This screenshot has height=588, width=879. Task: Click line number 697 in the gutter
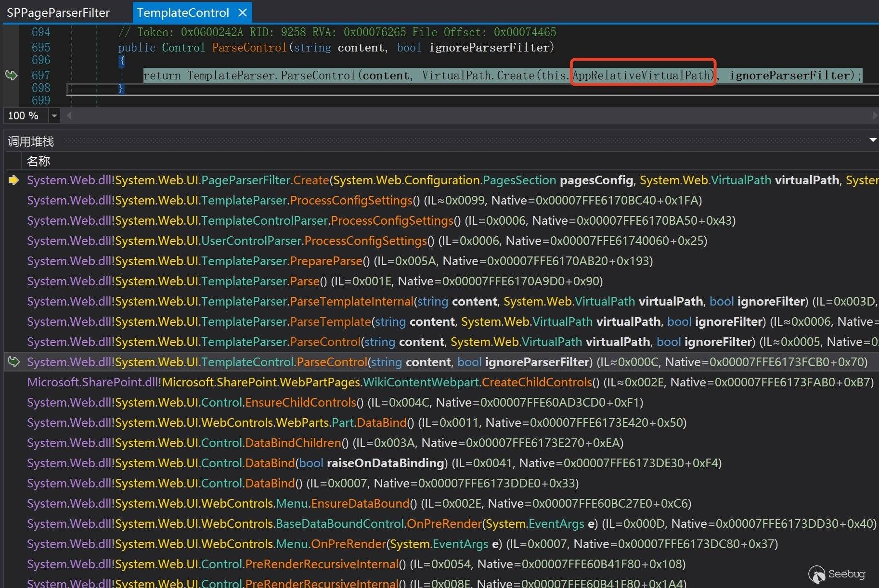pyautogui.click(x=40, y=75)
